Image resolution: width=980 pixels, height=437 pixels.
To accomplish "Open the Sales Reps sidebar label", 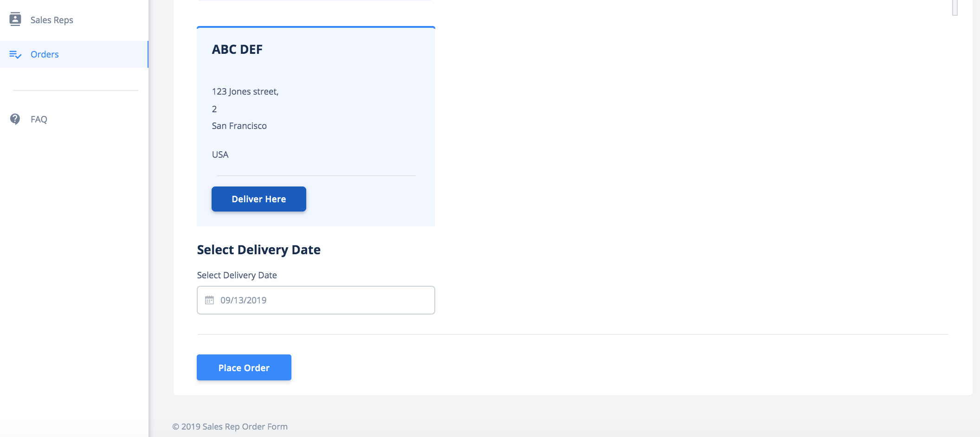I will (x=52, y=20).
